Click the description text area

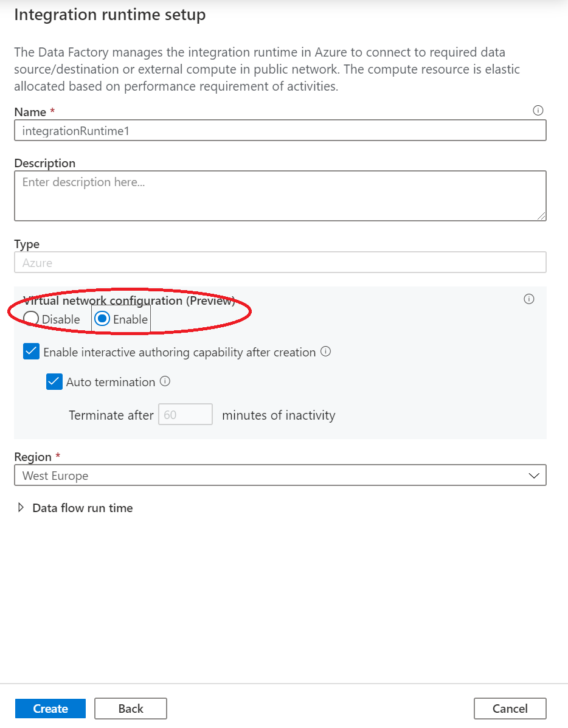tap(280, 195)
